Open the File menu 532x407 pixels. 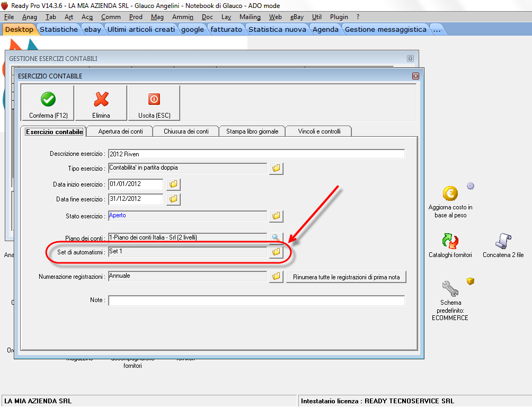(9, 17)
